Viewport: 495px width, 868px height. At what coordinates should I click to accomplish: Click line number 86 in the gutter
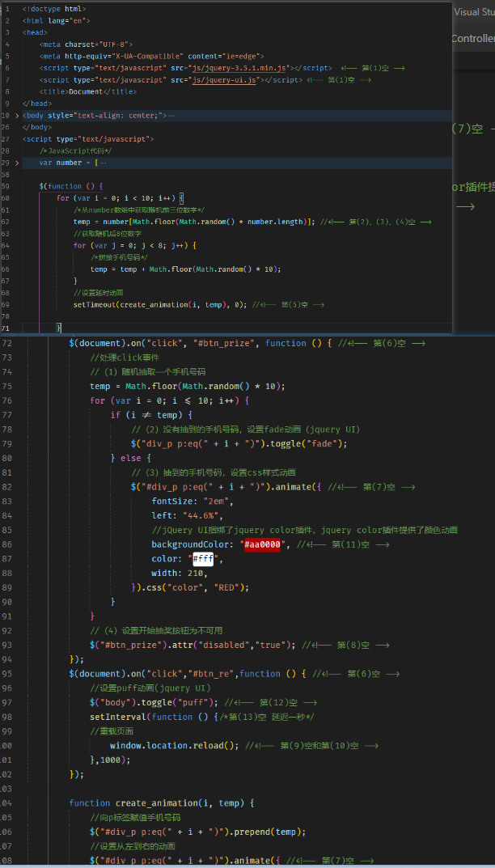tap(6, 544)
